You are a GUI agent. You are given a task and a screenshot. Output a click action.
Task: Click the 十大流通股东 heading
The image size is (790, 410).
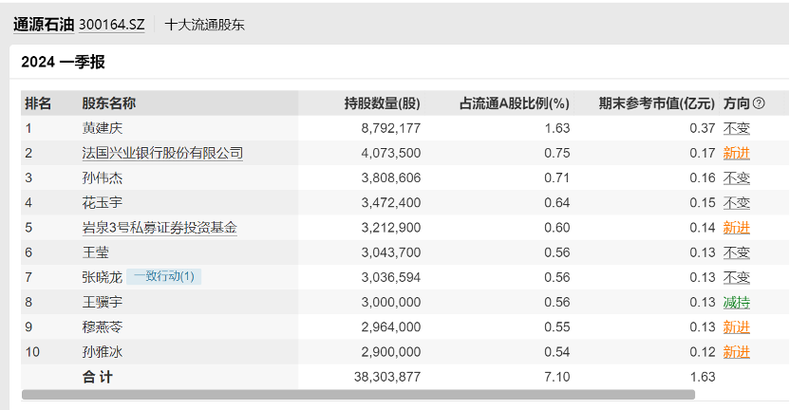[x=205, y=25]
